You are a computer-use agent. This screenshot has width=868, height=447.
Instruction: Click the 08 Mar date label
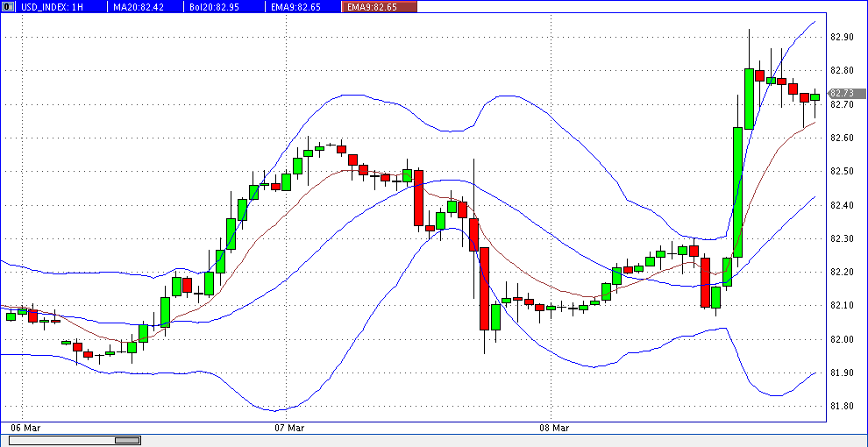[x=555, y=429]
